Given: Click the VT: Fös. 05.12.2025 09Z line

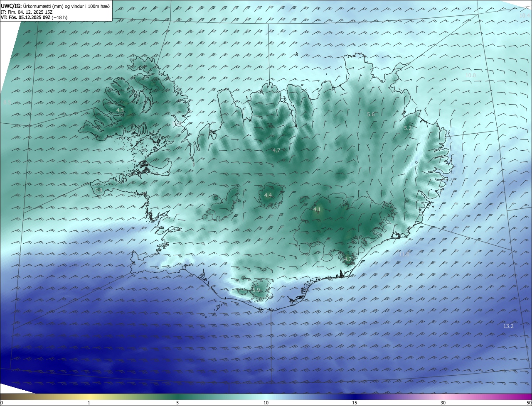Looking at the screenshot, I should [34, 17].
